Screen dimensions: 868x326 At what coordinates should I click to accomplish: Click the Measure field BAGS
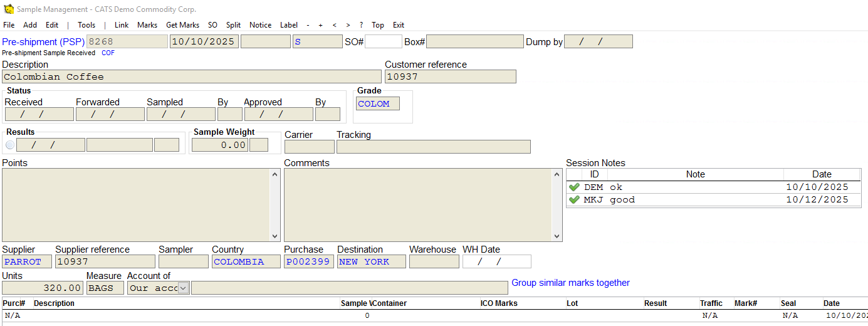105,288
